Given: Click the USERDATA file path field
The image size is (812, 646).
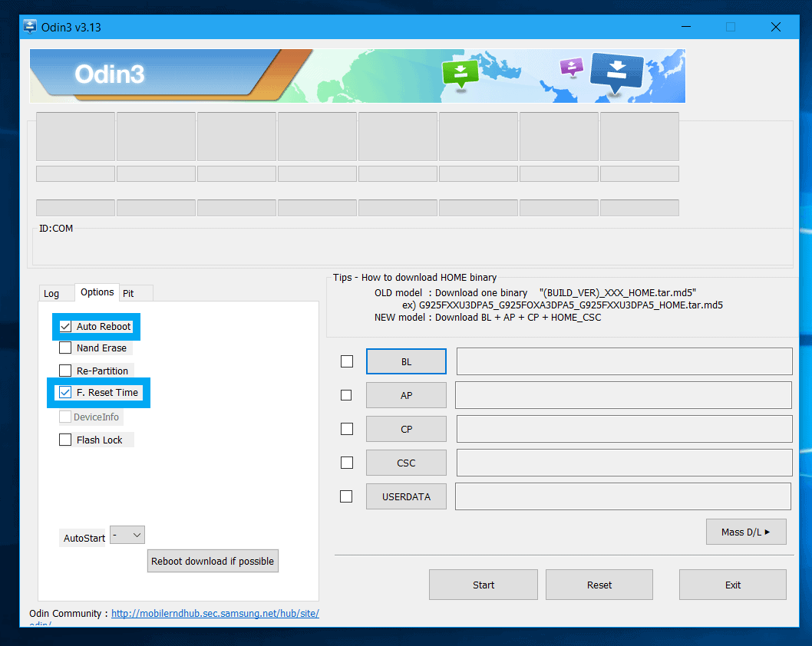Looking at the screenshot, I should (623, 496).
